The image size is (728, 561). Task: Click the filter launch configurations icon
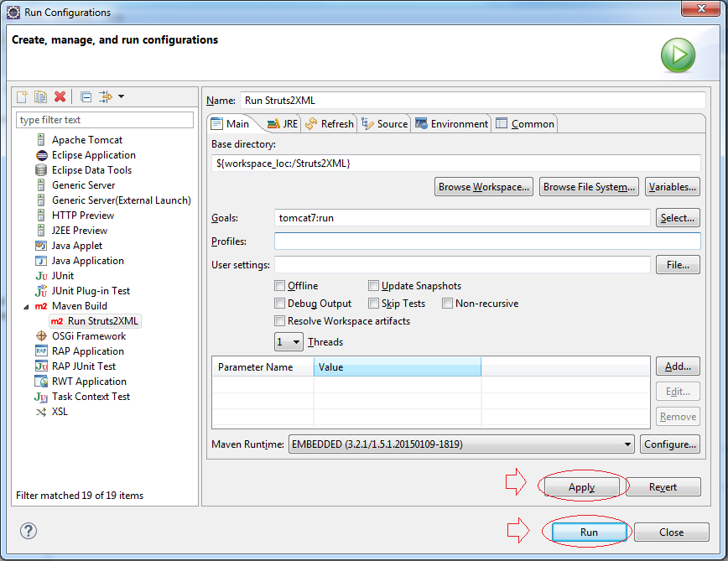[106, 96]
